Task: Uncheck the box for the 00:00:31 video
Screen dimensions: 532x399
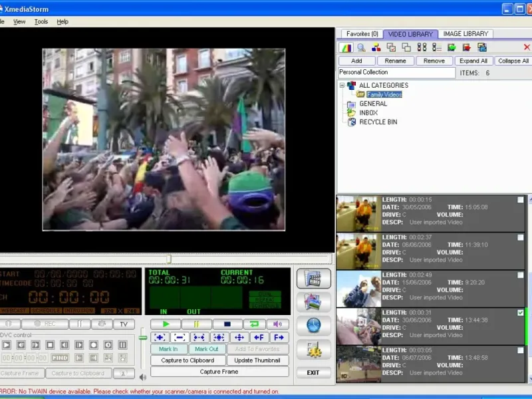Action: click(x=520, y=313)
